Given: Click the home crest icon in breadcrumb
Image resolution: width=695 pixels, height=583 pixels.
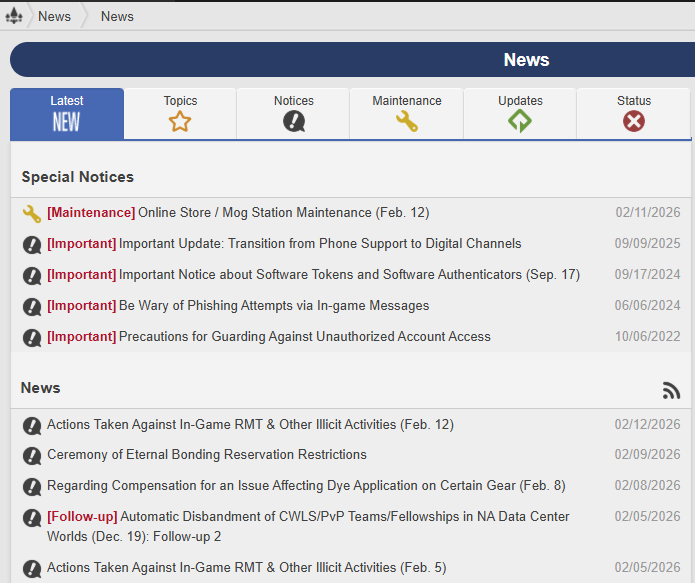Looking at the screenshot, I should tap(14, 16).
